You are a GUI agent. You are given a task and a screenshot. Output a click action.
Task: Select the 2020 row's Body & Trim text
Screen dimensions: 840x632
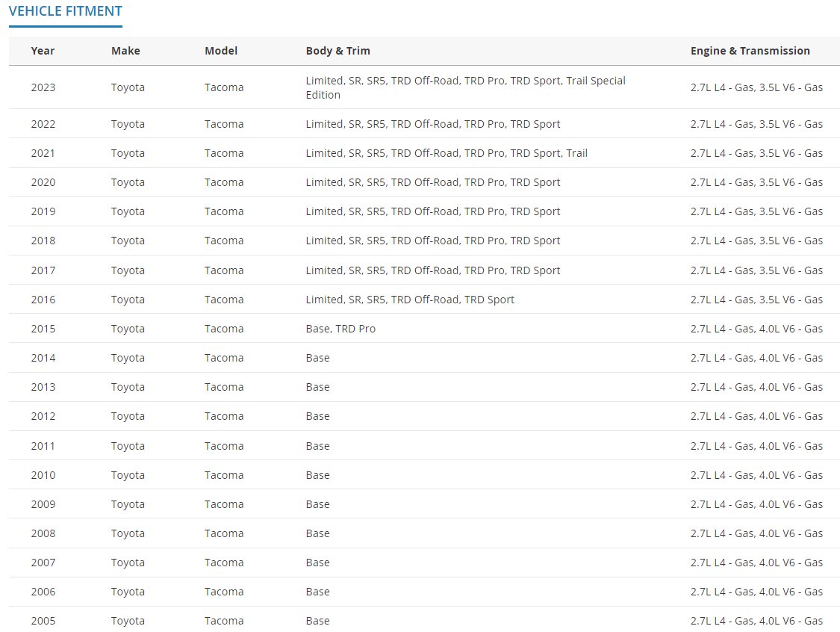[x=433, y=182]
